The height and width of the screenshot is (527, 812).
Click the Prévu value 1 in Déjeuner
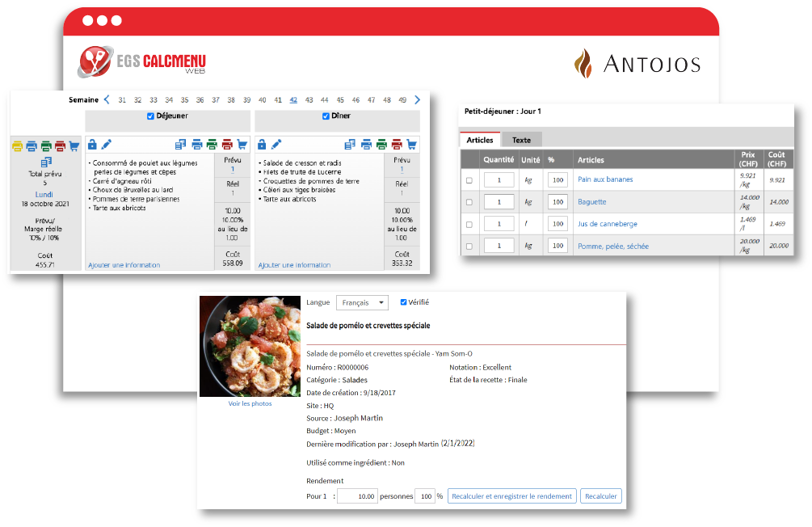click(x=233, y=169)
